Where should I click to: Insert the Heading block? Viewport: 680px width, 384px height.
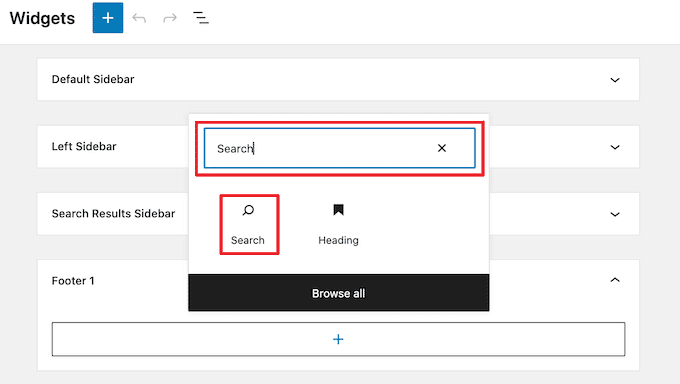[x=338, y=224]
